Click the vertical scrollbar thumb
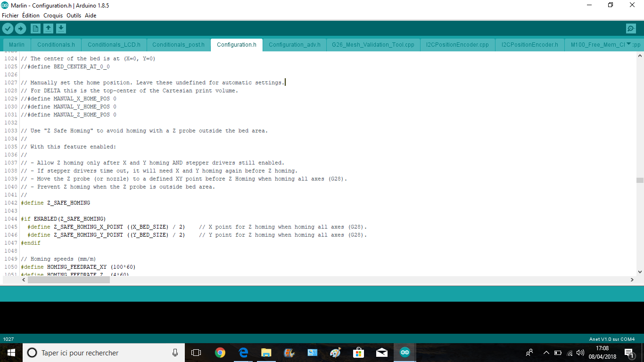 click(x=640, y=180)
